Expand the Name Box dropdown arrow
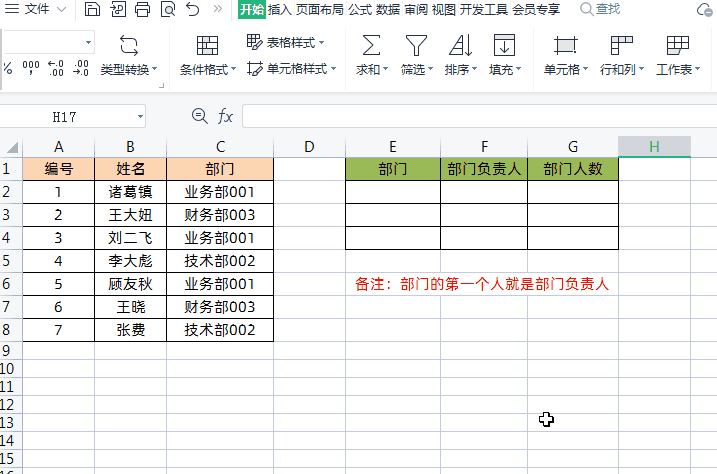 (x=139, y=117)
